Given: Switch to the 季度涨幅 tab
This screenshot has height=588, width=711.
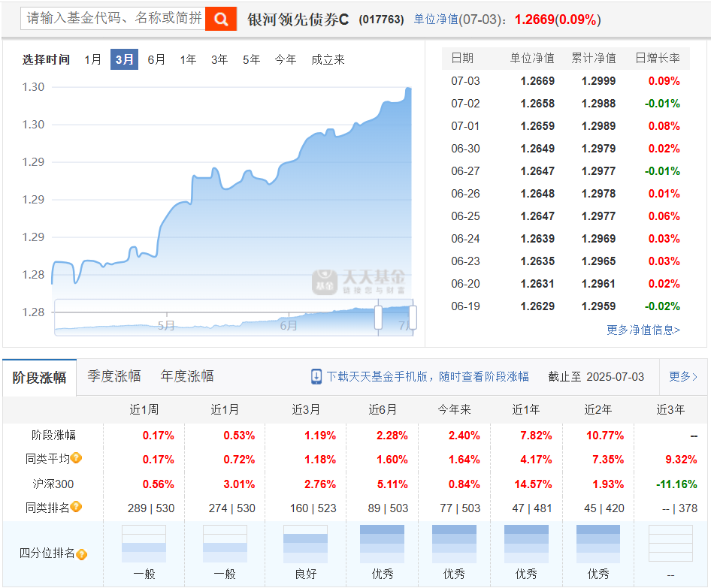Looking at the screenshot, I should pyautogui.click(x=113, y=376).
